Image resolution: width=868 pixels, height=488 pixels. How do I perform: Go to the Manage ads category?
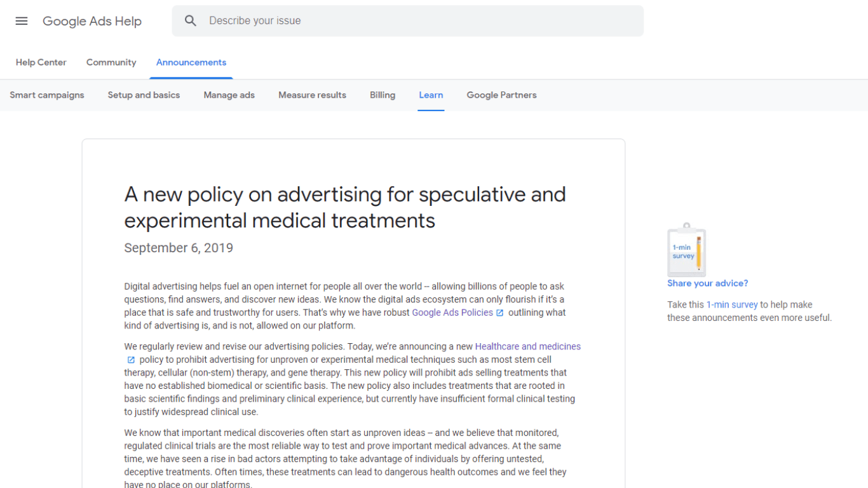coord(229,95)
